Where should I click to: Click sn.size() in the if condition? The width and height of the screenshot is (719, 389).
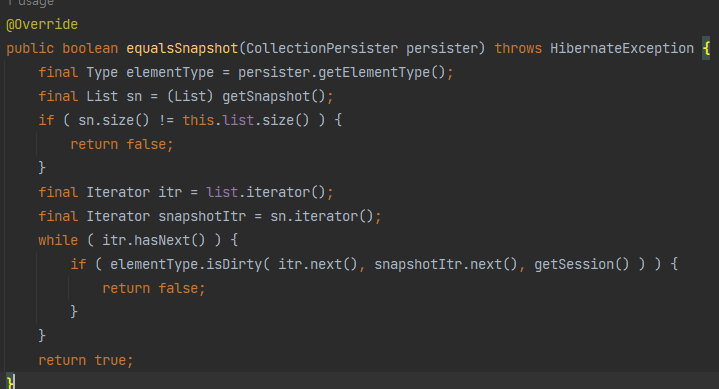coord(114,120)
